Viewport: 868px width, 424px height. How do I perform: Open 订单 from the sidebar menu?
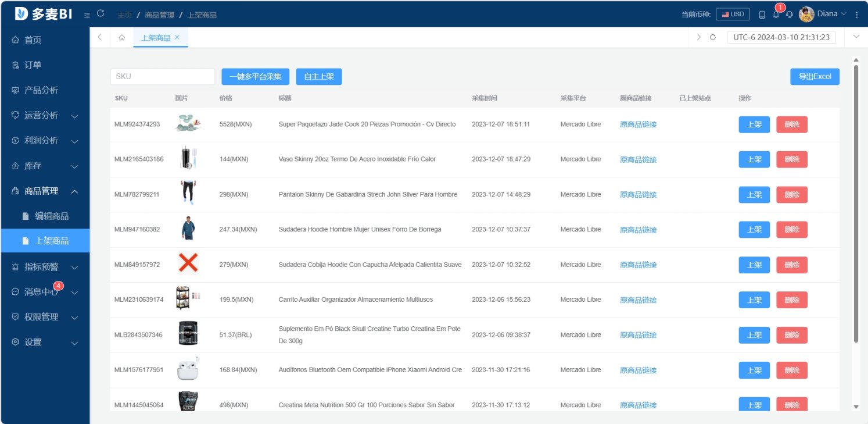33,65
